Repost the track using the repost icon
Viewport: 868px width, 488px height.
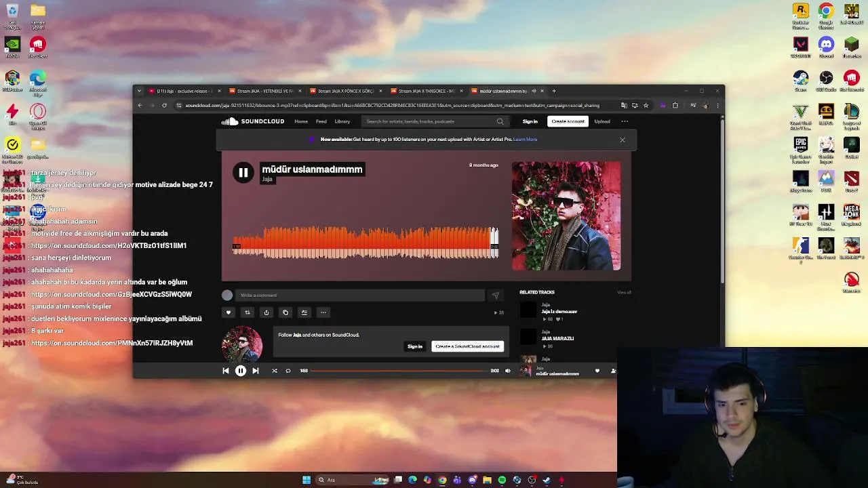point(248,312)
